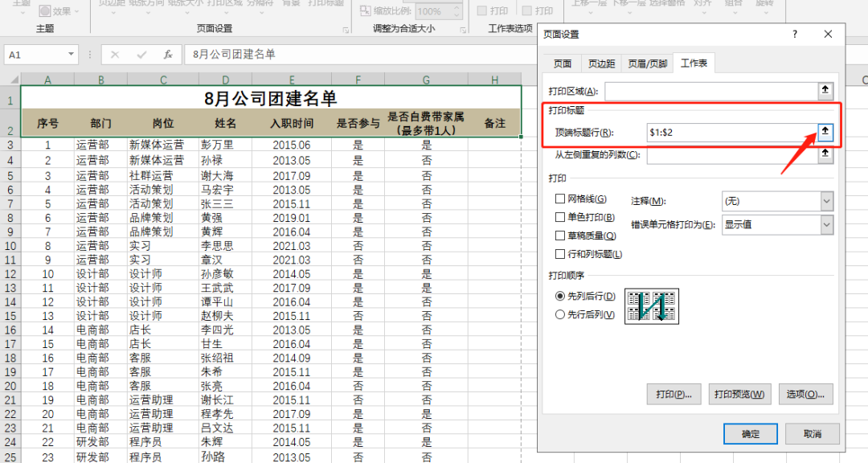
Task: Click row header 10
Action: click(10, 246)
